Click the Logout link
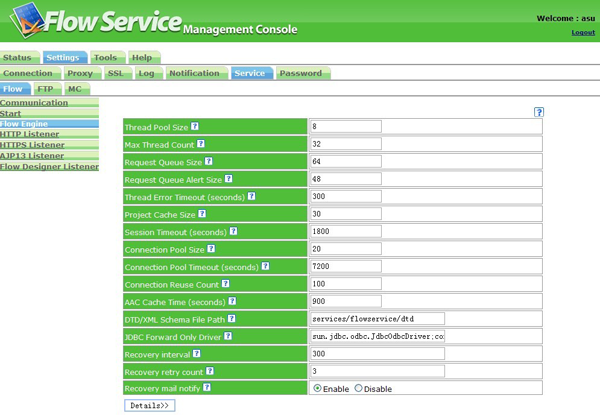Image resolution: width=600 pixels, height=419 pixels. 583,33
